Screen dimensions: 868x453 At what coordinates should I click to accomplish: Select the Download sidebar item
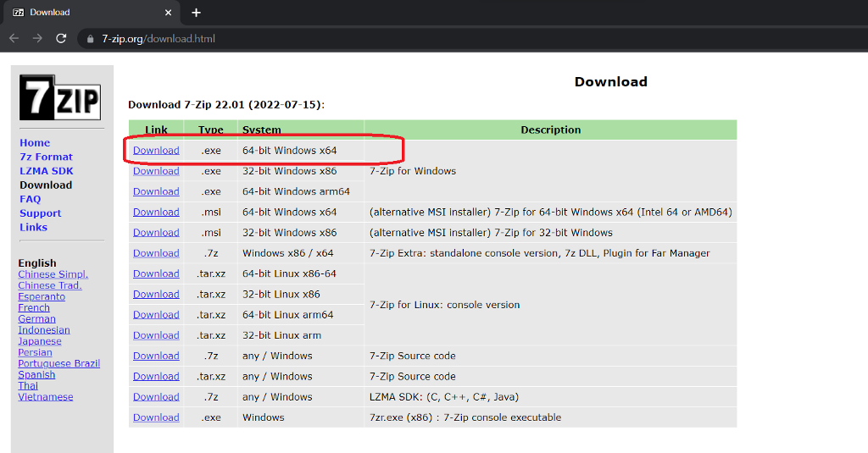pos(46,185)
